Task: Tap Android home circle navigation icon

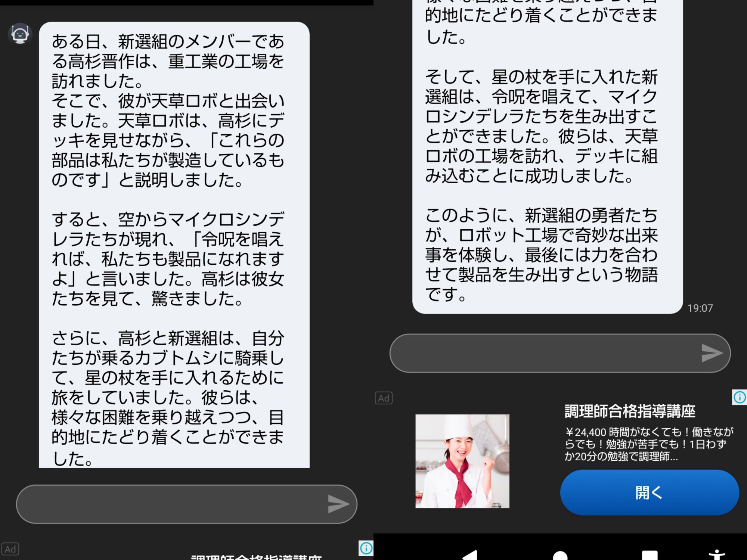Action: 560,556
